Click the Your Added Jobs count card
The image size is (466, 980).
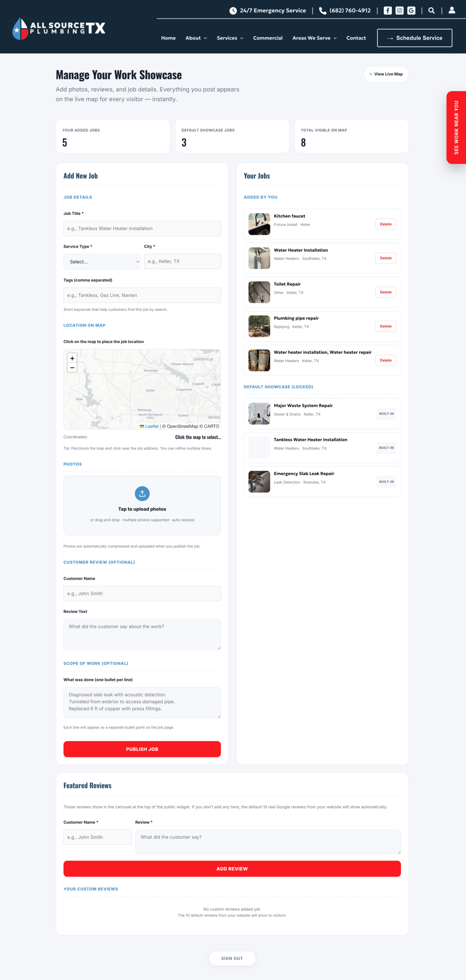[113, 136]
